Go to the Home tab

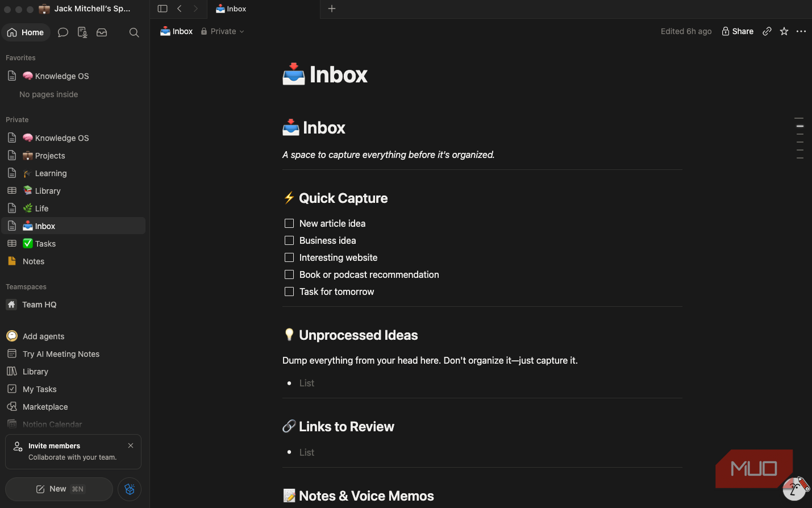point(26,32)
